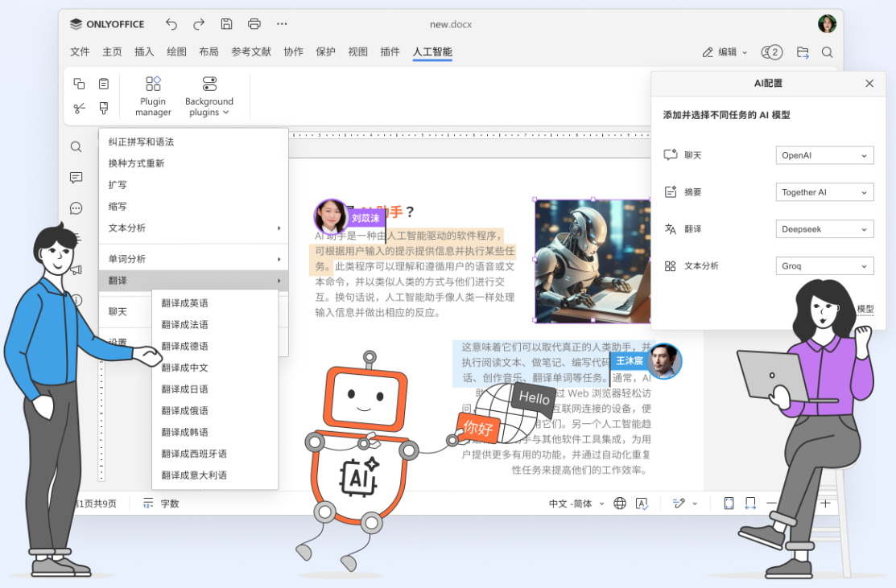This screenshot has width=896, height=588.
Task: Select 翻译成英语 in the submenu
Action: (215, 303)
